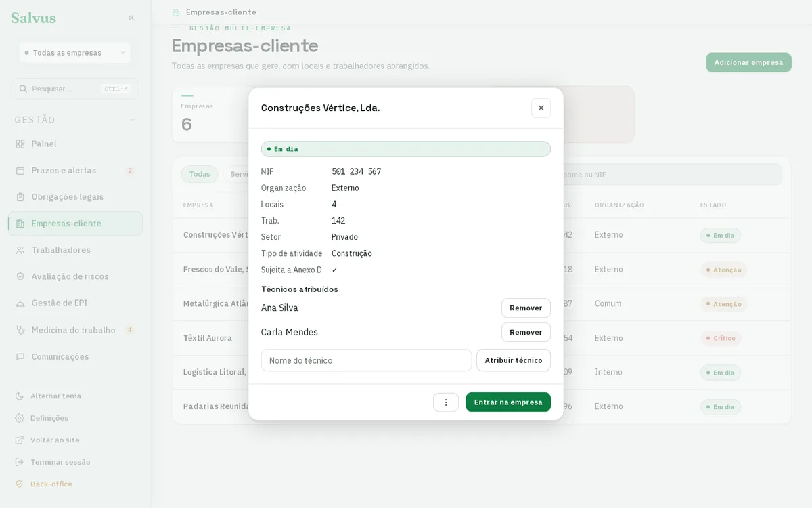The image size is (812, 508).
Task: Go to Prazos e alertas
Action: click(x=75, y=170)
